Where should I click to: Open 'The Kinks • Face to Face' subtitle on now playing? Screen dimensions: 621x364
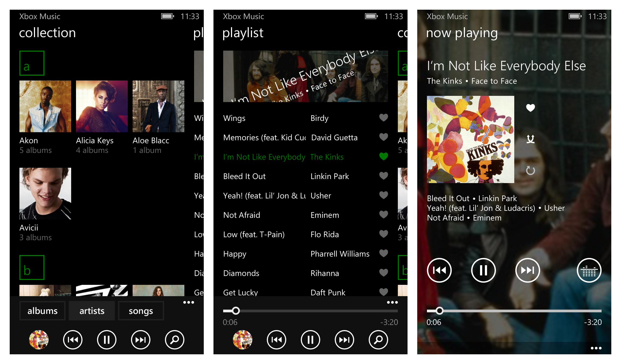pyautogui.click(x=472, y=81)
